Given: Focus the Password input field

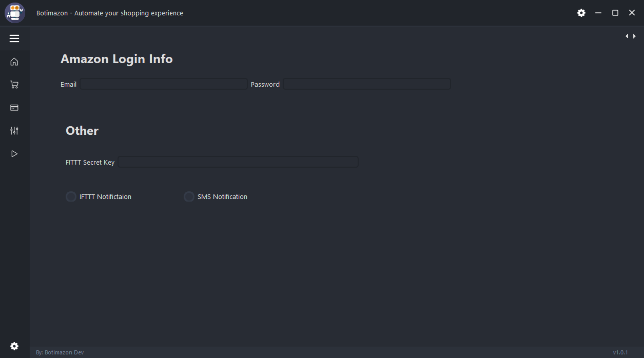Looking at the screenshot, I should [x=367, y=84].
